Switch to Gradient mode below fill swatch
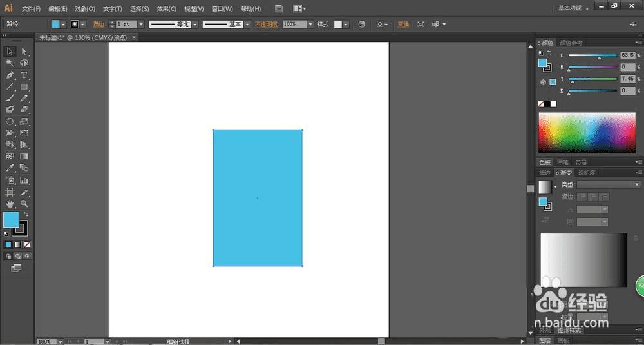The height and width of the screenshot is (345, 644). 17,245
